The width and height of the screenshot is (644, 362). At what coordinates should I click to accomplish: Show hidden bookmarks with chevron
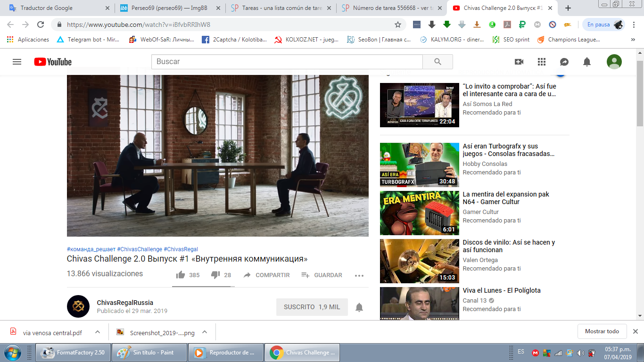coord(633,40)
